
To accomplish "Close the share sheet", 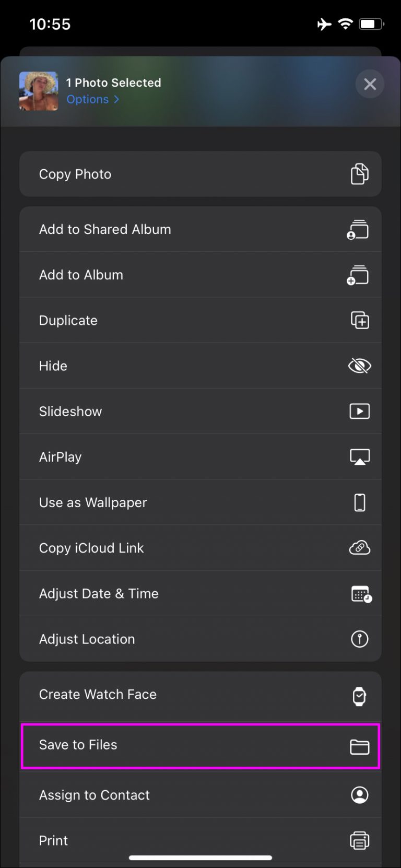I will coord(370,84).
